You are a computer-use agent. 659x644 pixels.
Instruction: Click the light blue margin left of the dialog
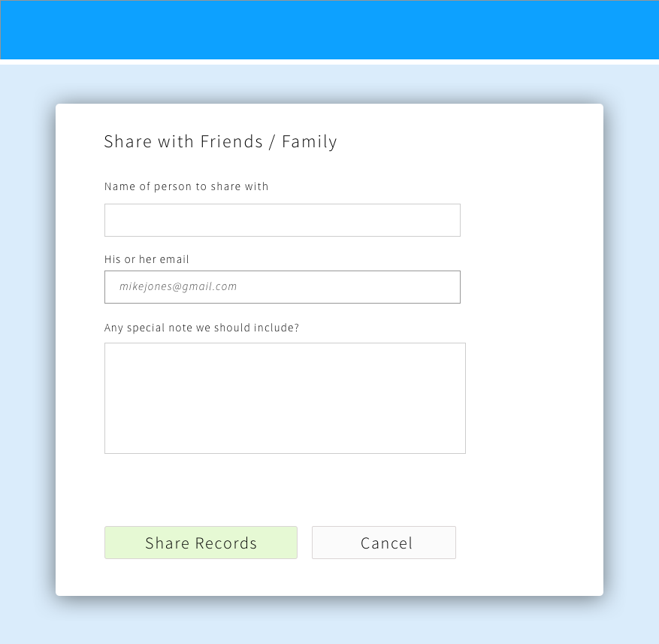coord(28,349)
